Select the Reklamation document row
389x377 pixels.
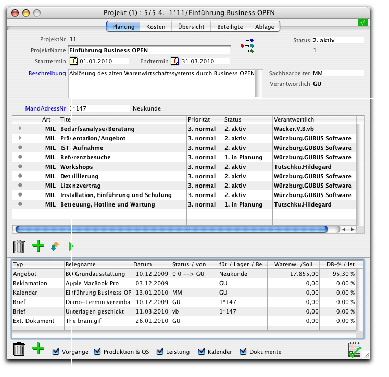coord(184,283)
